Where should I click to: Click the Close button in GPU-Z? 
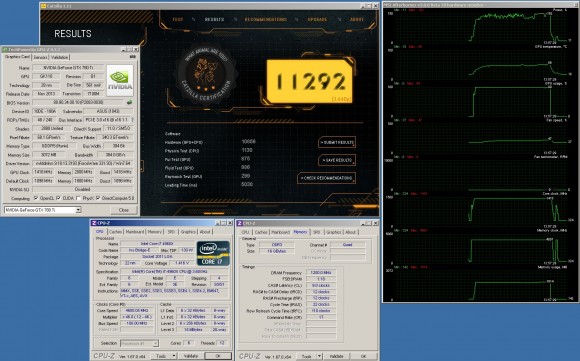124,210
